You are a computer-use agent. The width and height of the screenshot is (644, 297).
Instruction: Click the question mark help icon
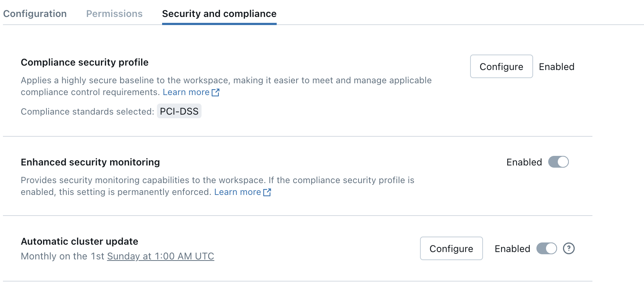click(568, 249)
